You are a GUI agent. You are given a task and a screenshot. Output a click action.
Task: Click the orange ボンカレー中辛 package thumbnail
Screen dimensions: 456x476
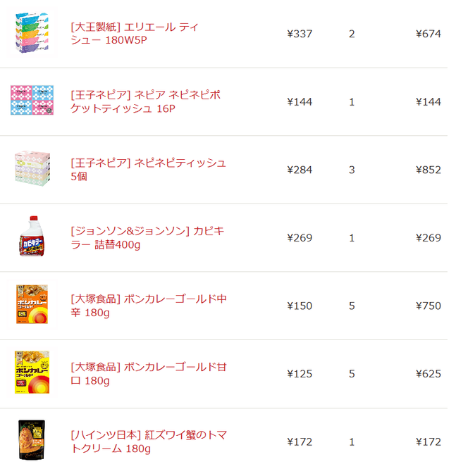32,304
